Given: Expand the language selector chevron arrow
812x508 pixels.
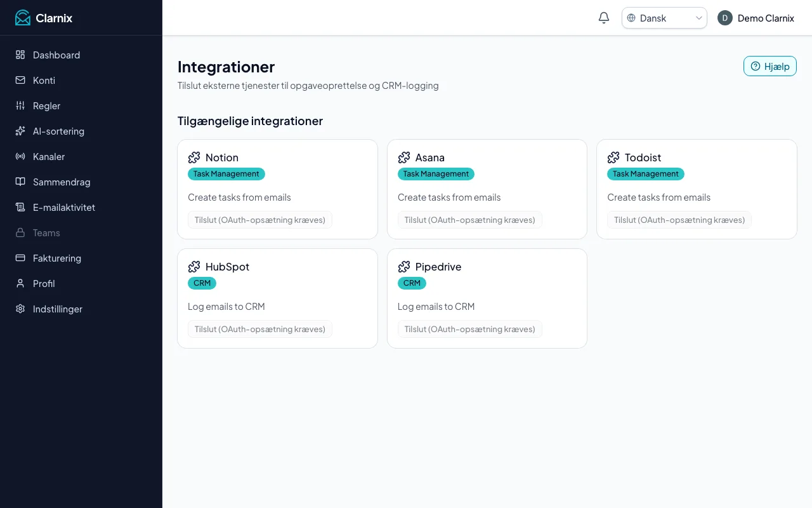Looking at the screenshot, I should tap(699, 18).
